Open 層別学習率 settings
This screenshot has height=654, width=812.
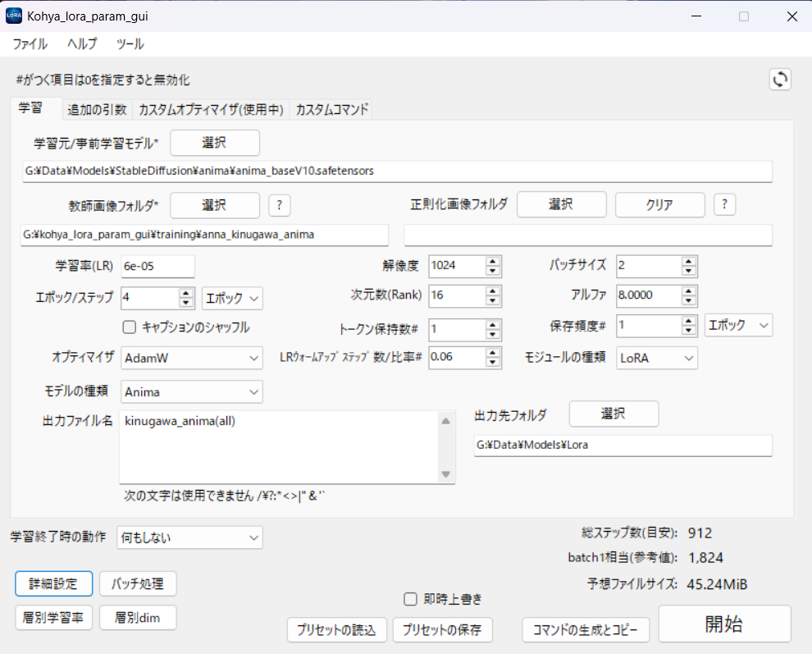54,618
